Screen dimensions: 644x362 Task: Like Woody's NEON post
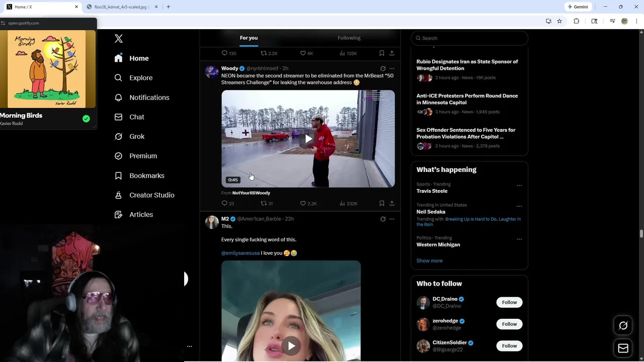click(303, 204)
